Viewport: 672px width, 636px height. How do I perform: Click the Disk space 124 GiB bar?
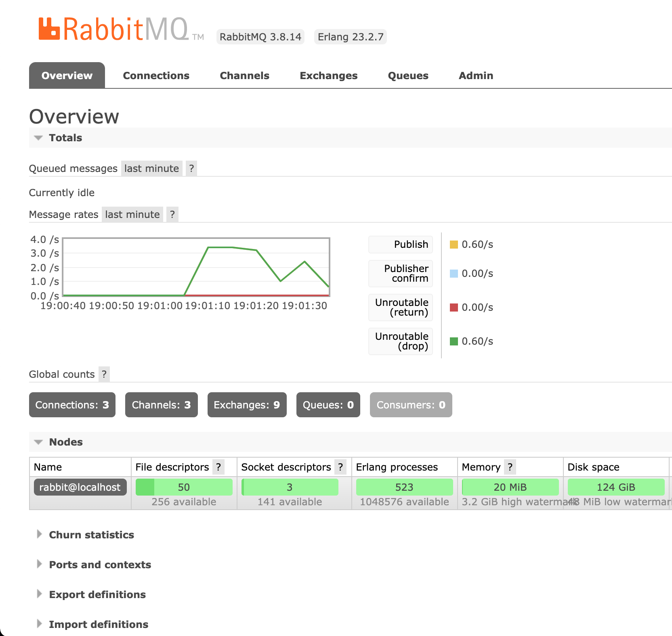point(616,487)
